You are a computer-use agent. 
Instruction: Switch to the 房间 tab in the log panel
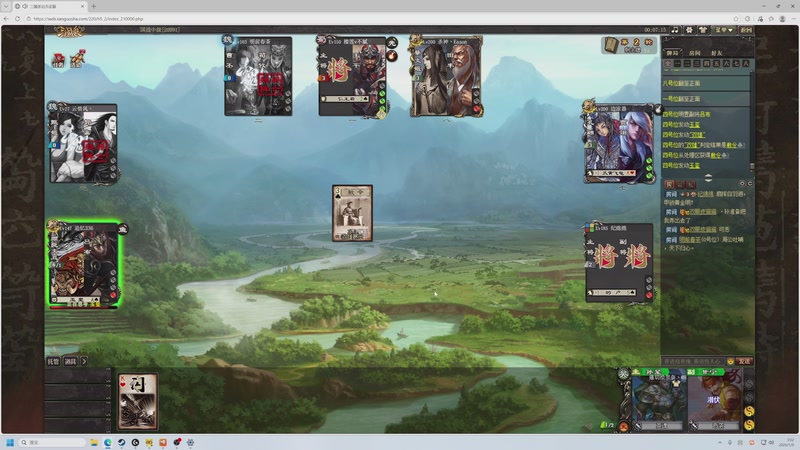[694, 53]
